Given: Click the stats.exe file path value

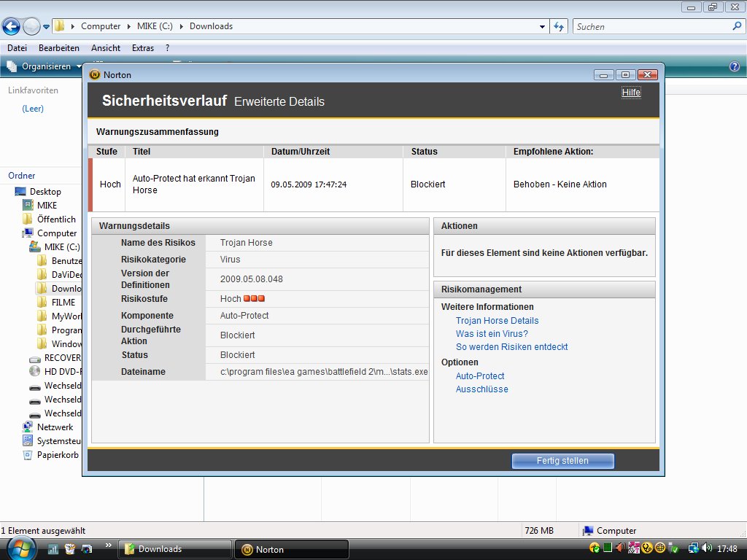Looking at the screenshot, I should point(324,371).
